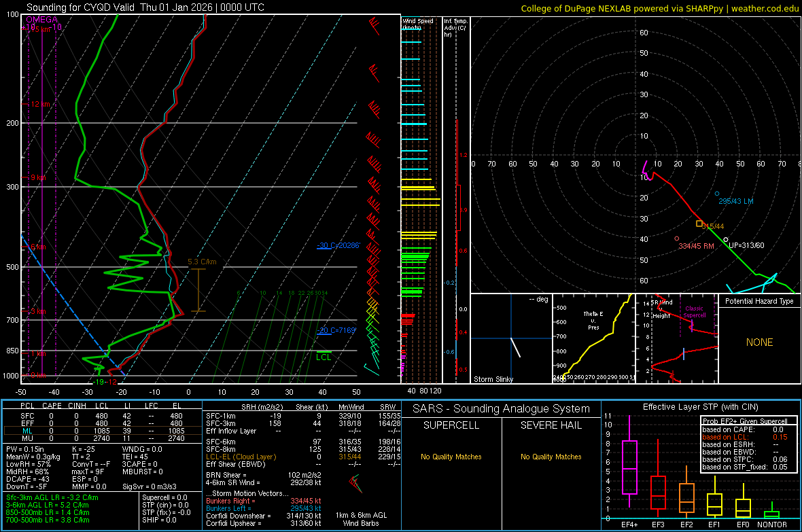Click the Corfidi Upshear = 313/60 kt line
Viewport: 802px width, 532px height.
point(264,523)
